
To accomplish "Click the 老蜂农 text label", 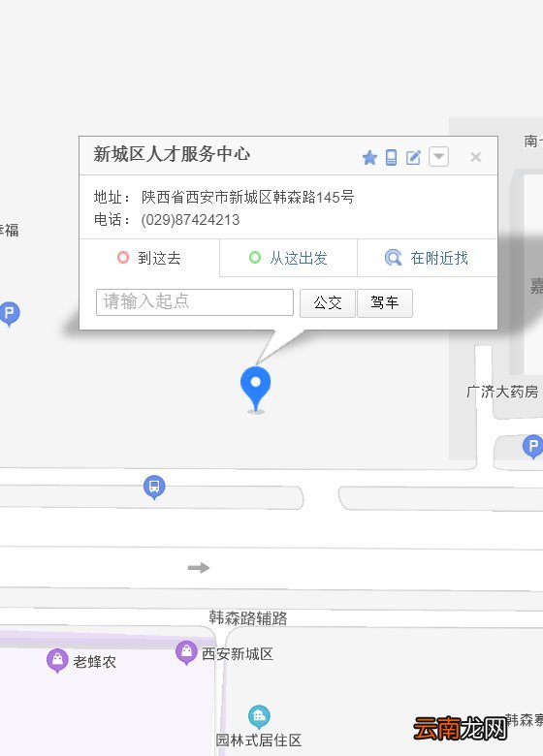I will point(94,661).
